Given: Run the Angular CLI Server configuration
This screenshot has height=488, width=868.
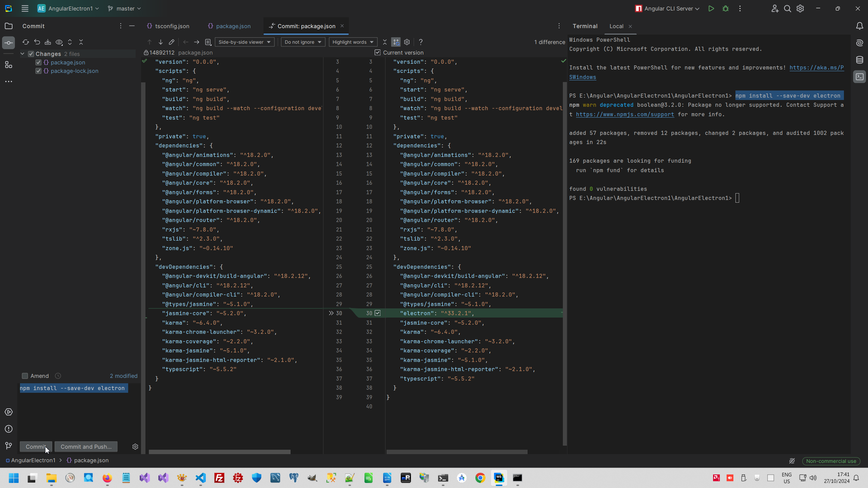Looking at the screenshot, I should [711, 8].
